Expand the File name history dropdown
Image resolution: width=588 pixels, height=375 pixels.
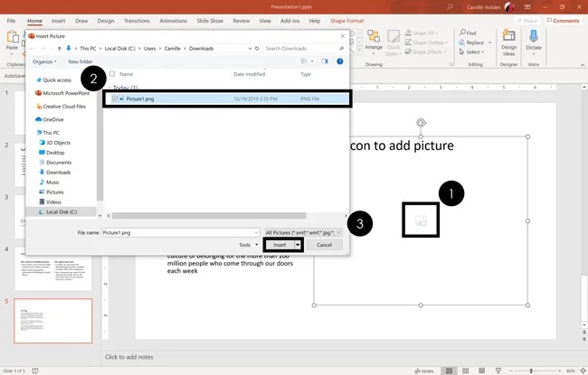click(256, 232)
